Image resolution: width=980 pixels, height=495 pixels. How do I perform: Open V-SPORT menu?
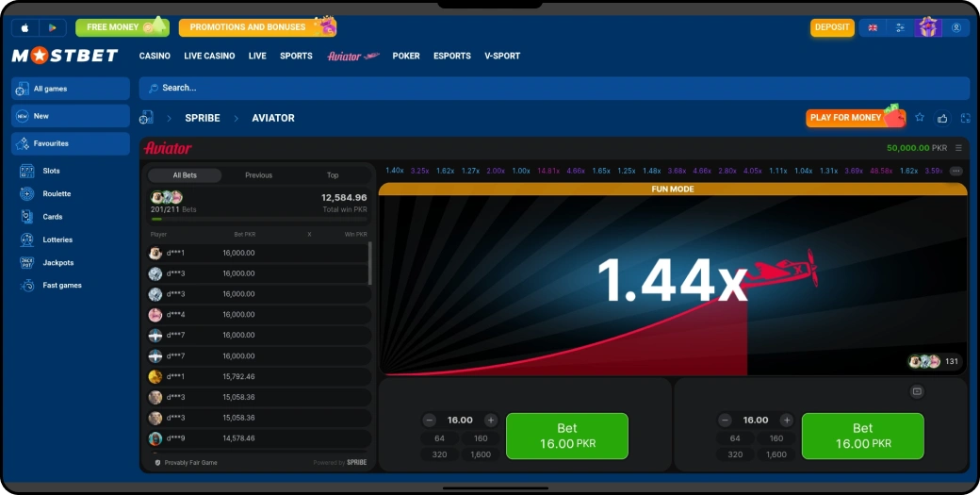502,56
